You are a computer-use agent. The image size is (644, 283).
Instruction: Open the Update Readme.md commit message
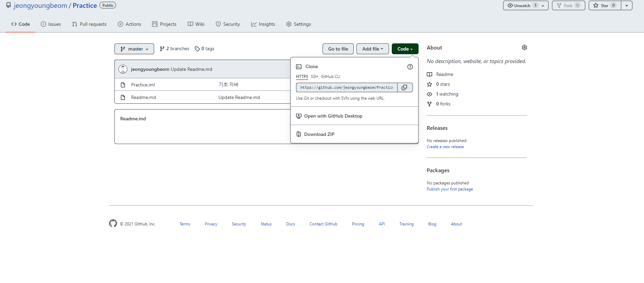(x=191, y=69)
